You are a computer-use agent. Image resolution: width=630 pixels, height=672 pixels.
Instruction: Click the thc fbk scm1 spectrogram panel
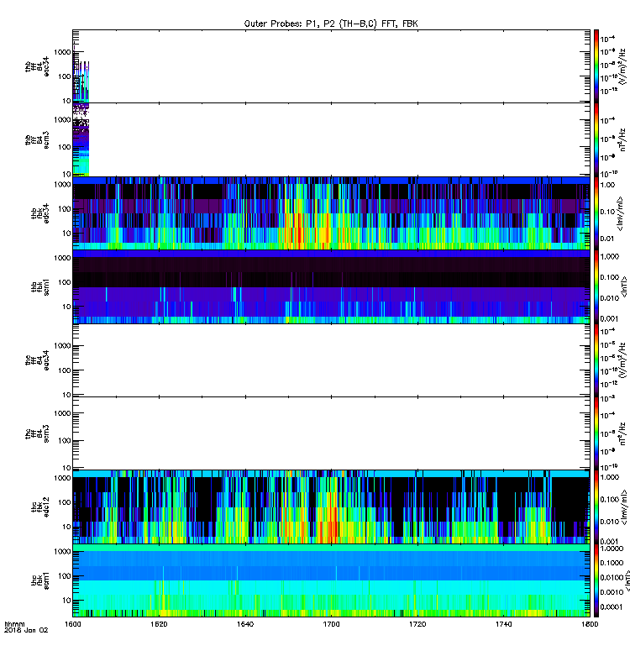click(331, 580)
